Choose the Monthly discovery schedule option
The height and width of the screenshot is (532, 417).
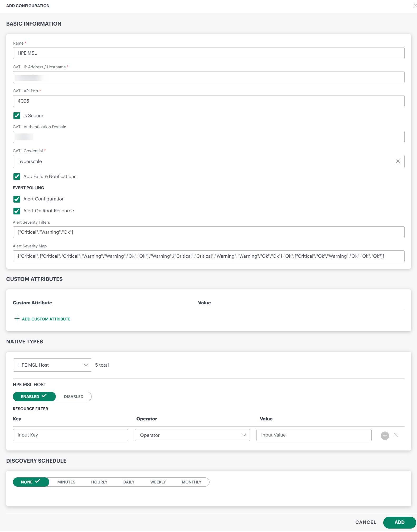click(191, 482)
